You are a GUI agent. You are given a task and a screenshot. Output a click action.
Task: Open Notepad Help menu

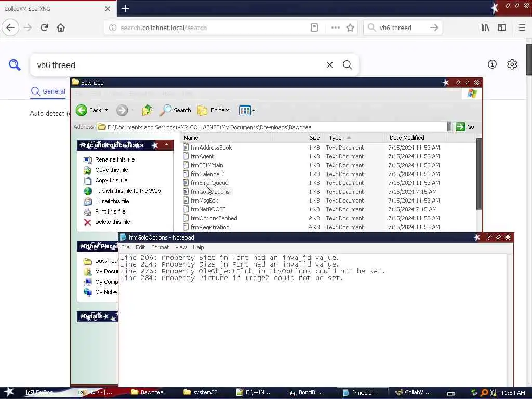tap(198, 247)
